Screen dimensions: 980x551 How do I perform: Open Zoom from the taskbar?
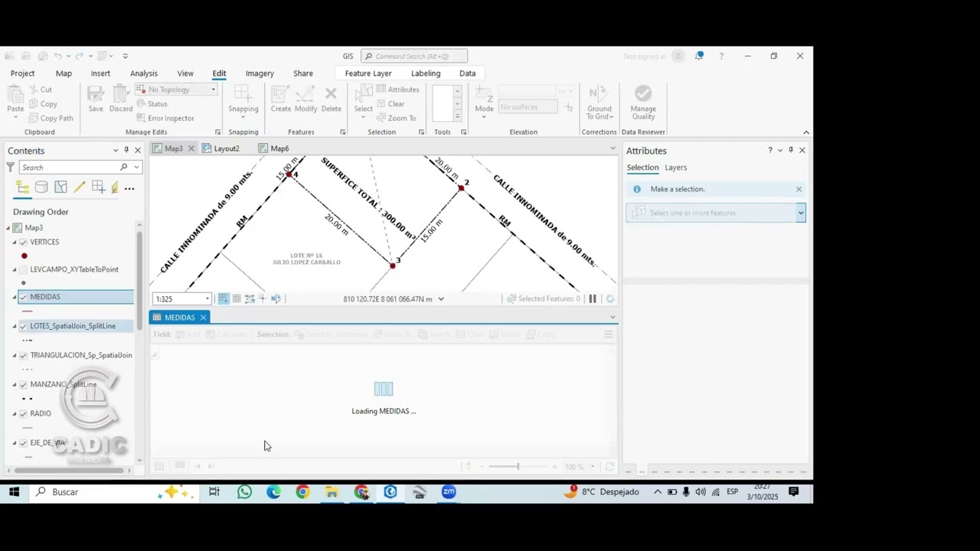(449, 492)
